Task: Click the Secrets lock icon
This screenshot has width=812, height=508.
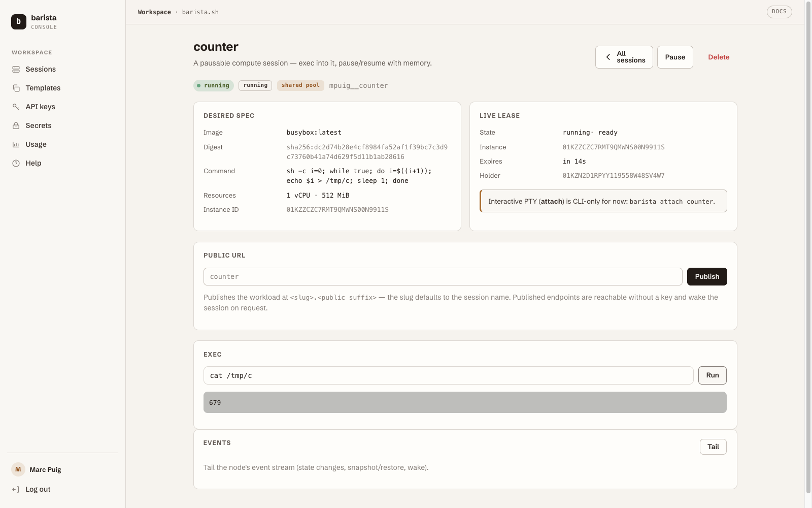Action: coord(16,125)
